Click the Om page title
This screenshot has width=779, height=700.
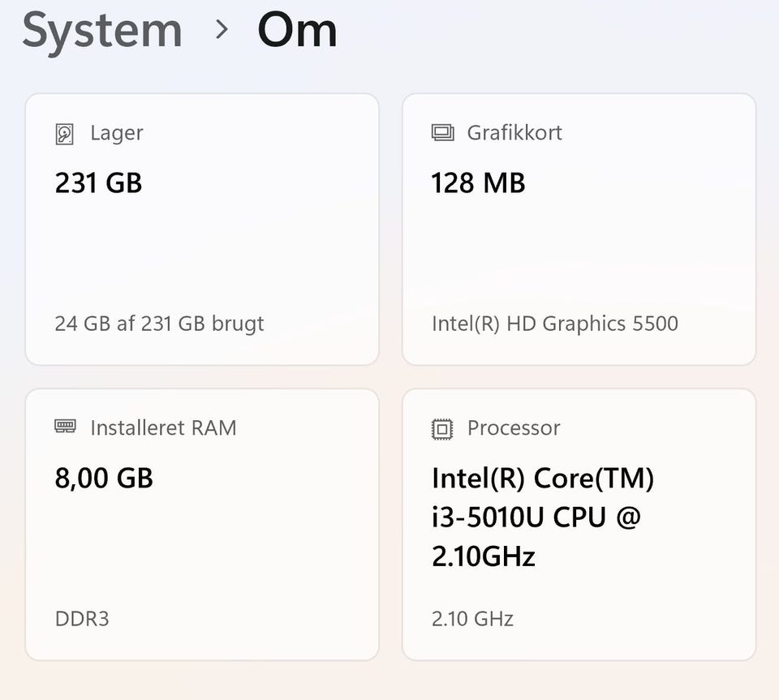297,30
